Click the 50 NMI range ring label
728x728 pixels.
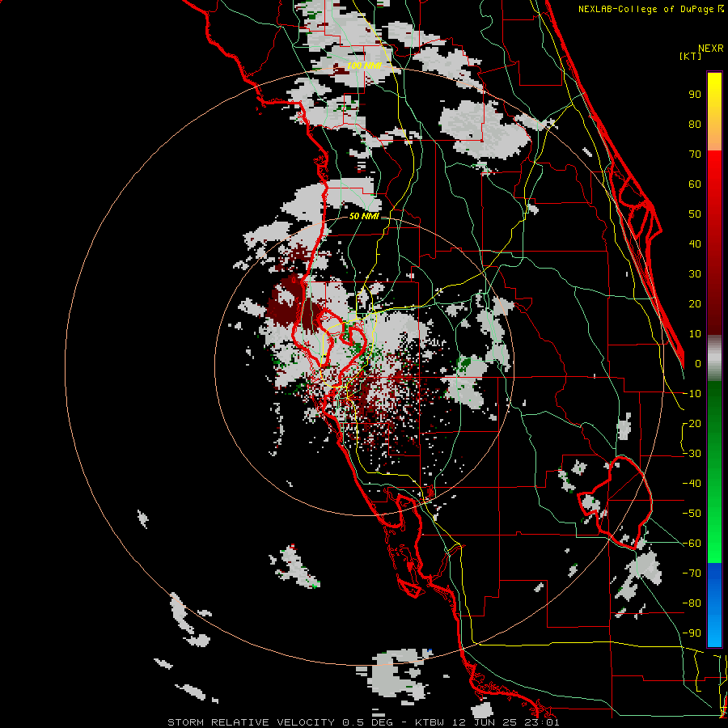click(x=364, y=216)
